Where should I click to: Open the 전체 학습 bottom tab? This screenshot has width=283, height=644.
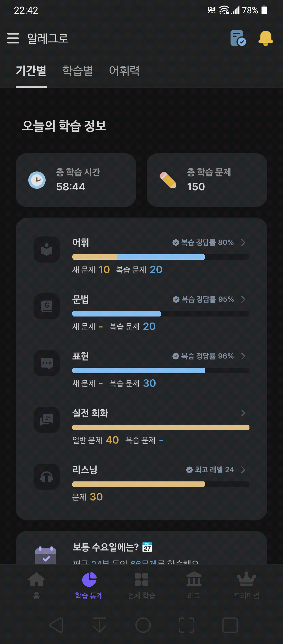click(x=141, y=585)
